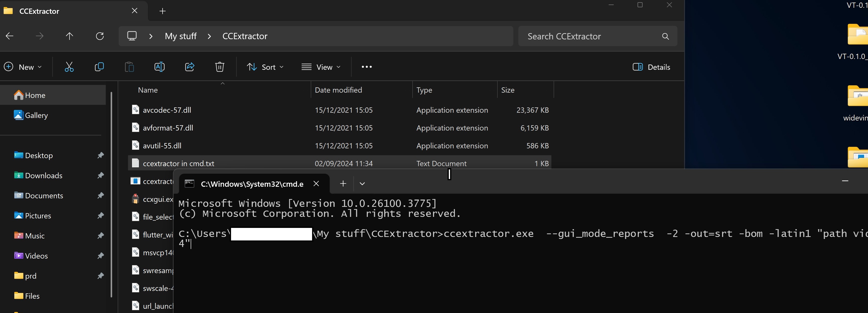Click the Share icon in toolbar
Screen dimensions: 868x313
point(190,67)
